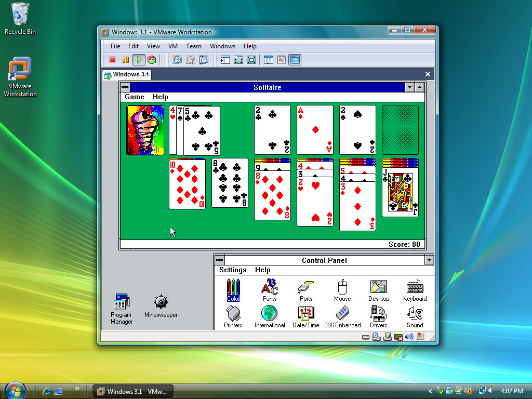This screenshot has width=532, height=399.
Task: Click the sound device status bar icon
Action: tap(409, 337)
